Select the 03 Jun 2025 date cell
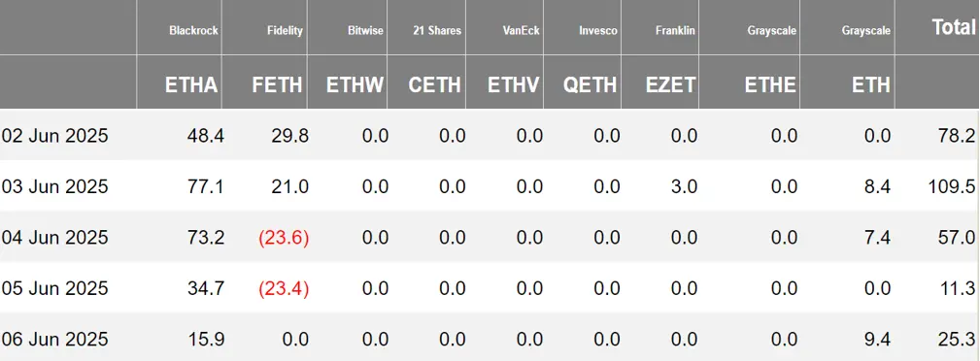 [x=54, y=186]
